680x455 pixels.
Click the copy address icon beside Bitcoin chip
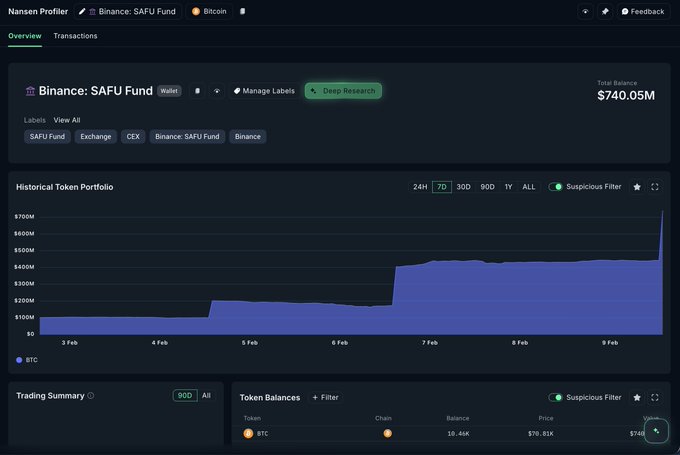[x=243, y=12]
